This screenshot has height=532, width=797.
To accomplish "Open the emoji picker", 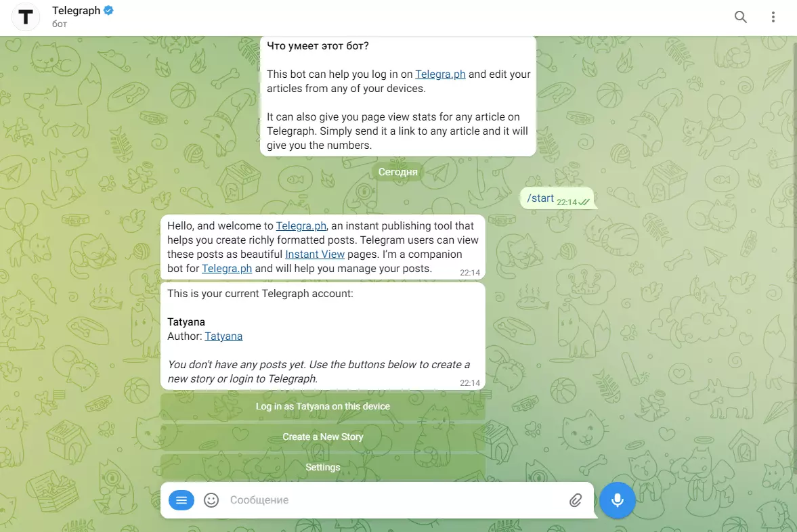I will (x=211, y=500).
